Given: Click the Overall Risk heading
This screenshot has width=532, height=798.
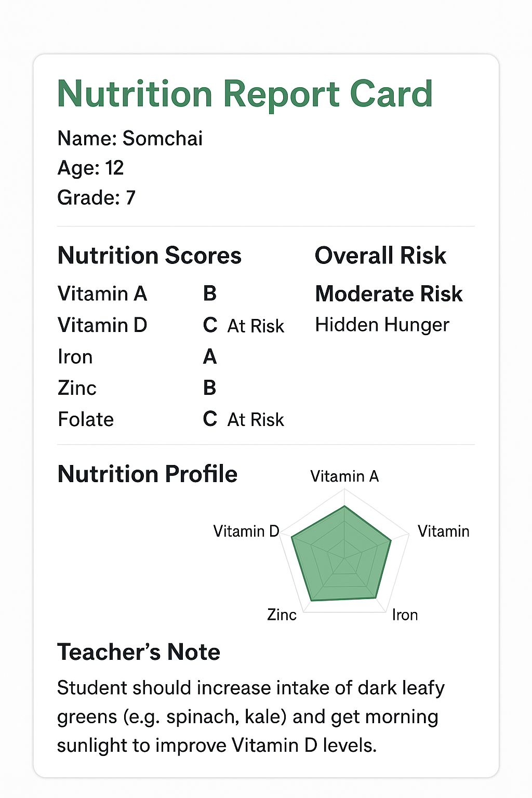Looking at the screenshot, I should [380, 256].
